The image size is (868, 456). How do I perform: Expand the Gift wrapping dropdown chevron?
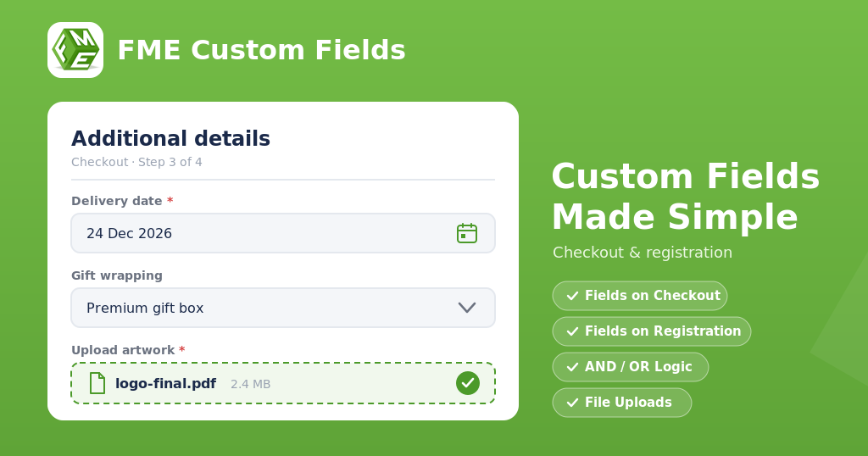click(467, 308)
